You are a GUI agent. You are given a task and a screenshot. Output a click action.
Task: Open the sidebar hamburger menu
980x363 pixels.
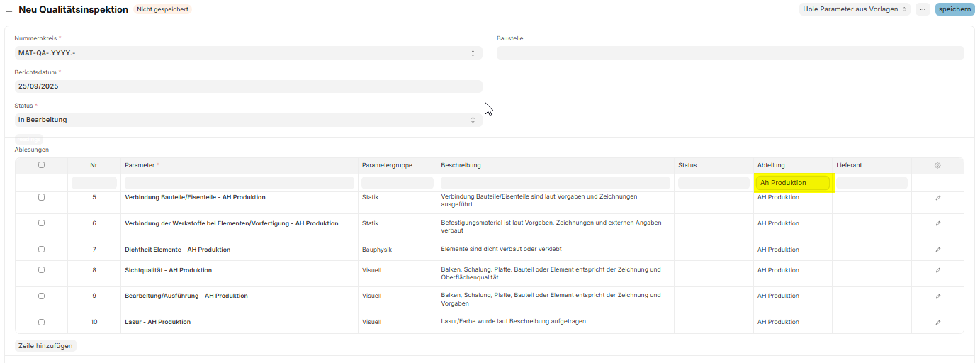coord(9,10)
